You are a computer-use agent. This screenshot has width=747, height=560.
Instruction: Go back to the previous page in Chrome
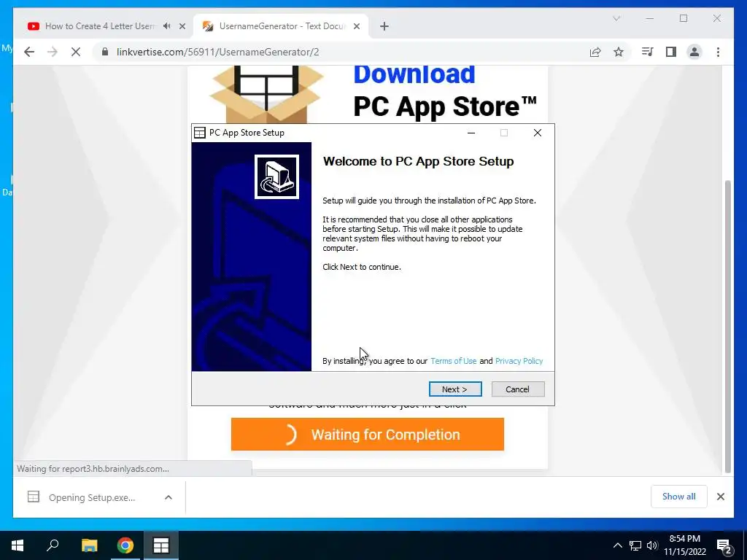pos(29,52)
